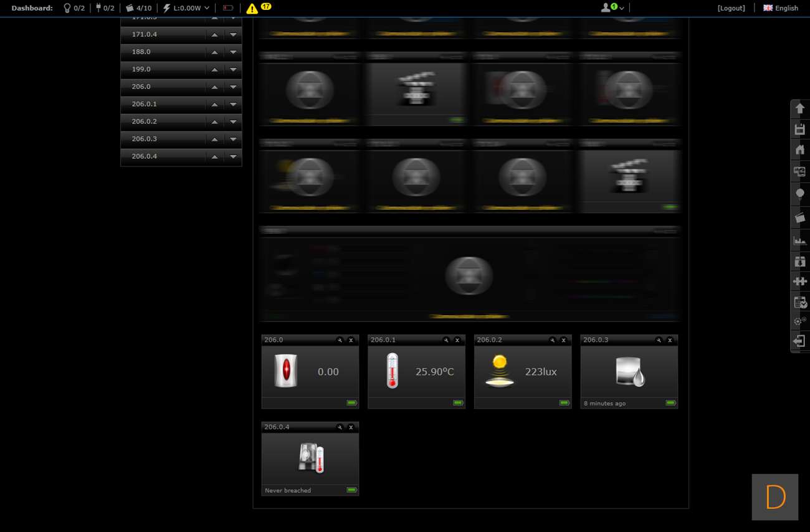Click the sun light sensor icon in widget 206.0.2
The height and width of the screenshot is (532, 810).
coord(499,371)
